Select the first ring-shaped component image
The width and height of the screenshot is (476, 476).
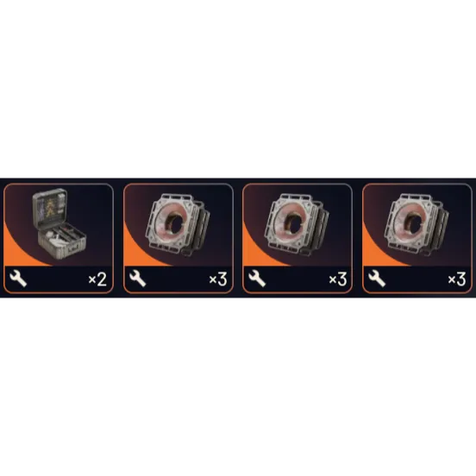(x=178, y=224)
